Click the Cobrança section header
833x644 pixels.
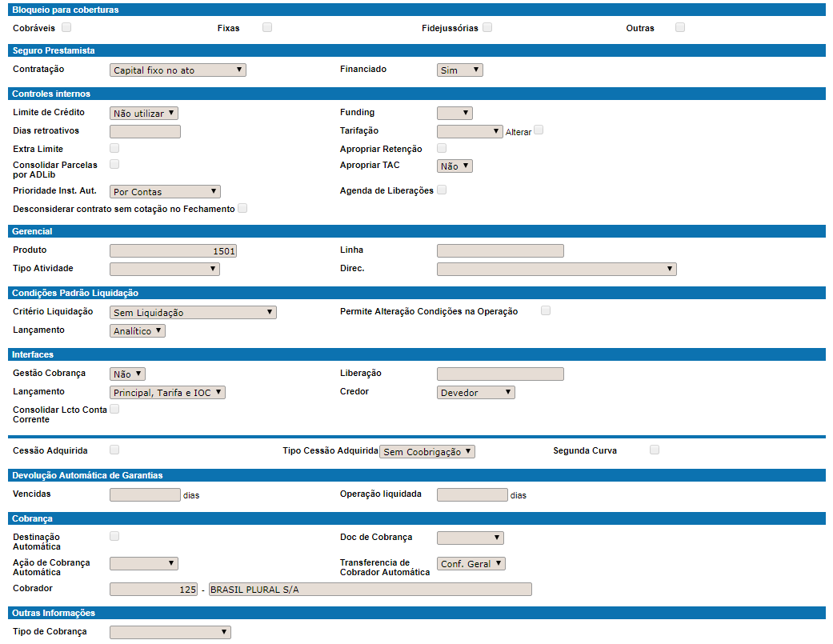[x=416, y=518]
